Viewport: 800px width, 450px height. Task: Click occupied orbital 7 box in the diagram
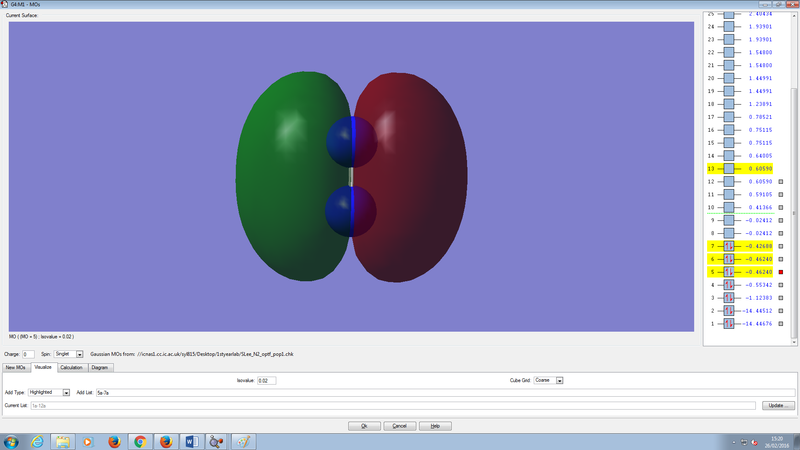click(728, 245)
